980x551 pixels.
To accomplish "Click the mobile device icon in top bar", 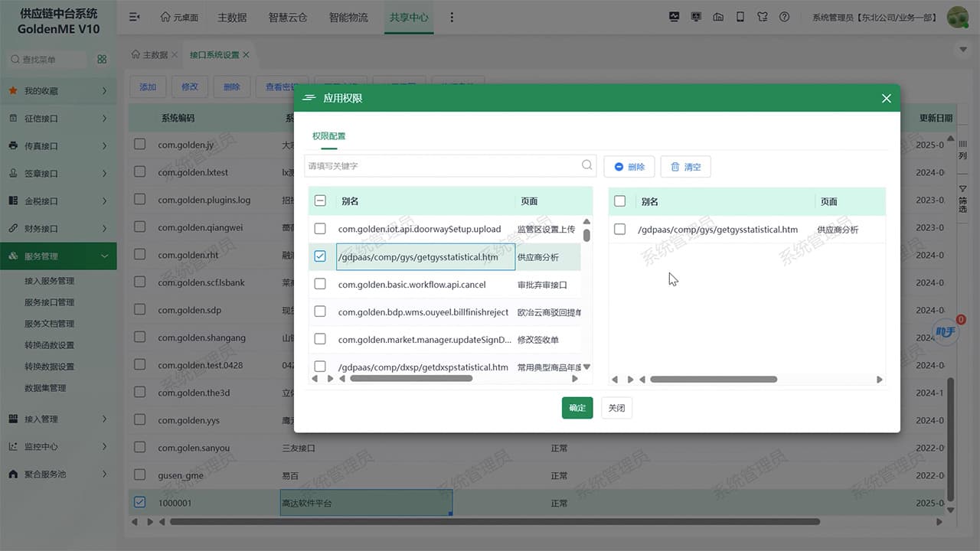I will tap(740, 17).
